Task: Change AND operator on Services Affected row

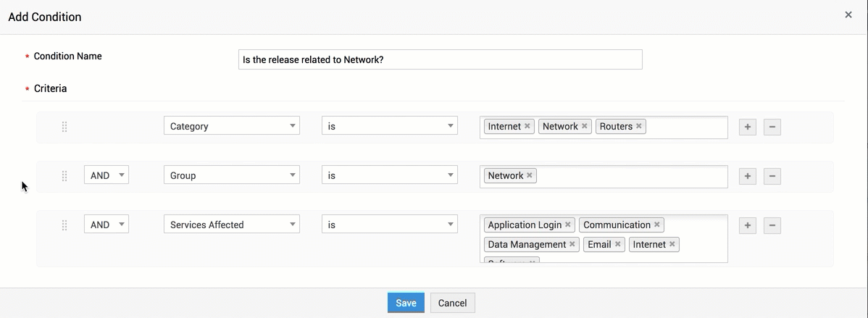Action: click(107, 225)
